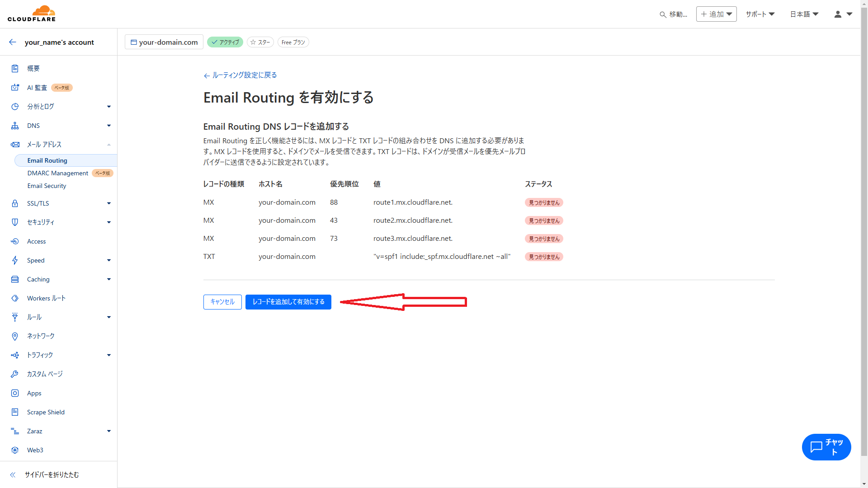Click the back arrow beside your_name's account
The height and width of the screenshot is (488, 868).
(x=12, y=42)
